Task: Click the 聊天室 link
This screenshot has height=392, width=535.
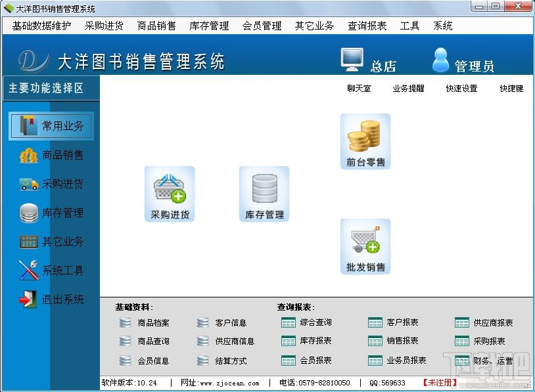Action: pyautogui.click(x=359, y=89)
